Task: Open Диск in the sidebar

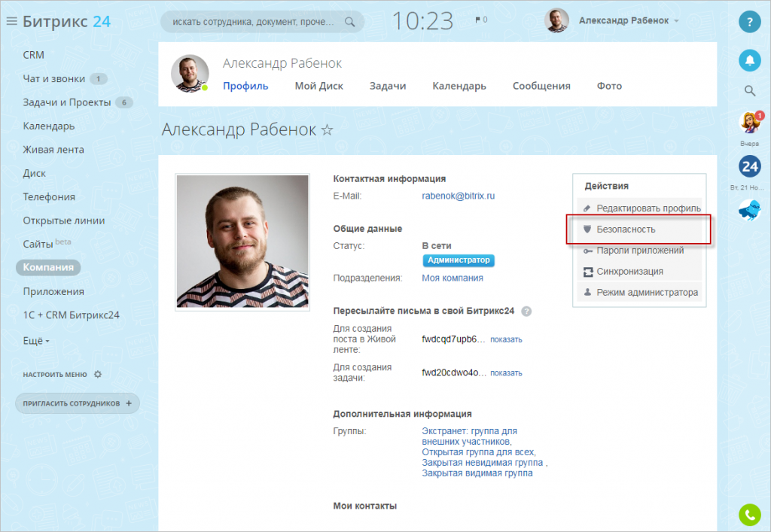Action: [x=34, y=173]
